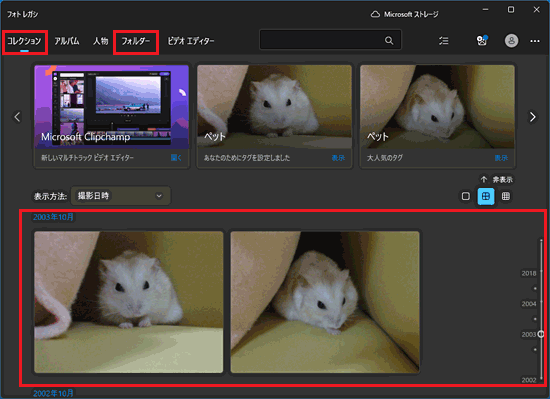This screenshot has height=399, width=550.
Task: Switch to the フォルダー tab
Action: (x=136, y=41)
